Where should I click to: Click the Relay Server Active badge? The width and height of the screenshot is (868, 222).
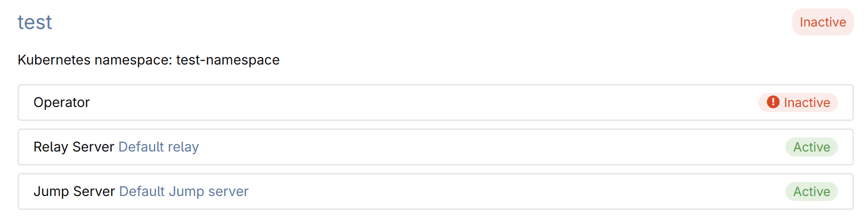click(811, 147)
